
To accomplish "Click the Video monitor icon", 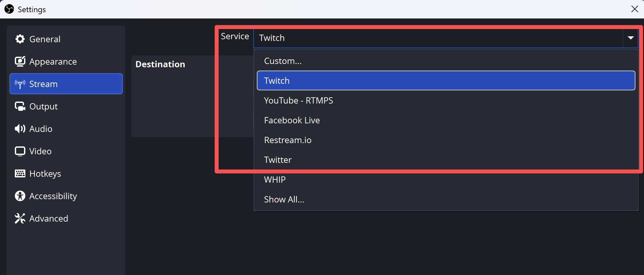I will [20, 151].
